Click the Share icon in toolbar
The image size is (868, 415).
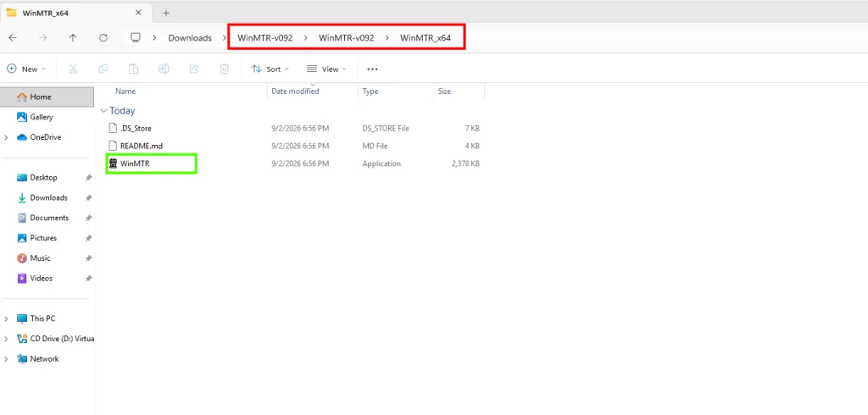pyautogui.click(x=194, y=69)
